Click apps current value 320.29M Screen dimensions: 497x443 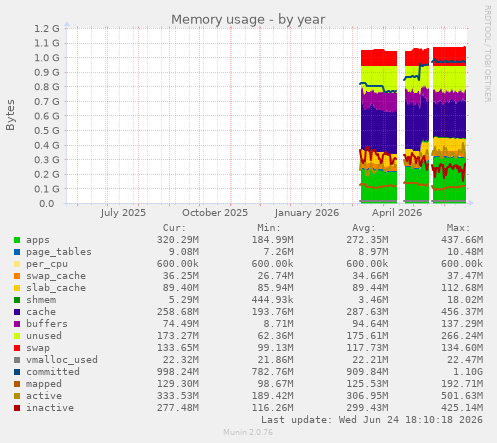178,240
